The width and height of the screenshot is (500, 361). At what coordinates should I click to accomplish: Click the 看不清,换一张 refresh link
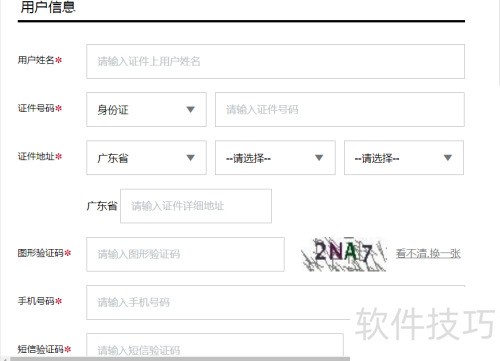[428, 254]
